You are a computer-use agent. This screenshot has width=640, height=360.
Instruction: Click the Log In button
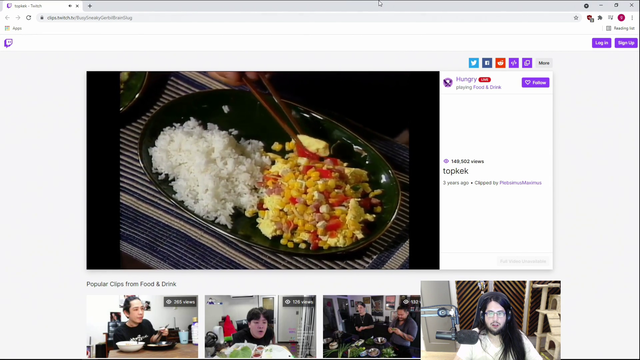coord(601,43)
